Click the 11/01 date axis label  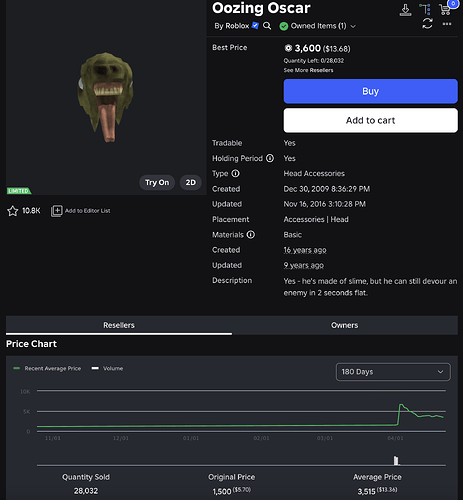point(53,438)
